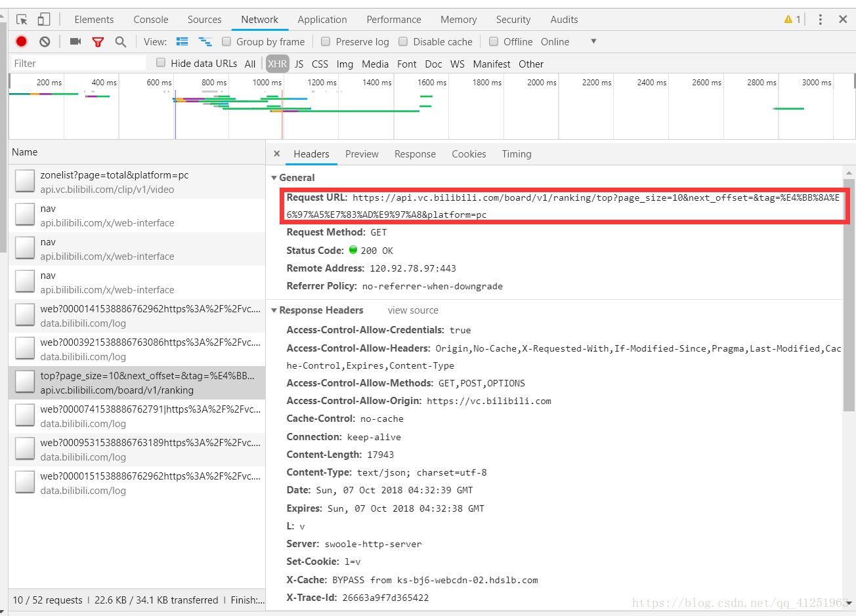Go to the Sources panel

pyautogui.click(x=205, y=20)
